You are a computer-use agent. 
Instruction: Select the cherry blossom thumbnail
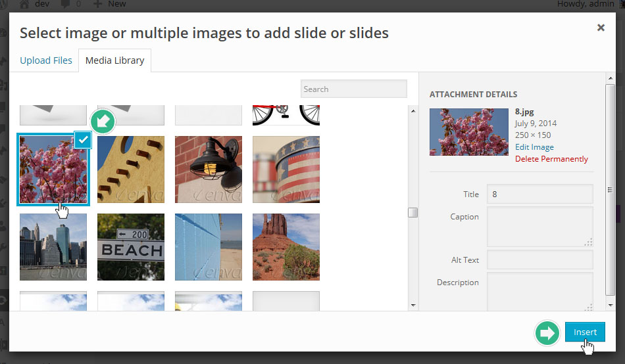click(53, 170)
